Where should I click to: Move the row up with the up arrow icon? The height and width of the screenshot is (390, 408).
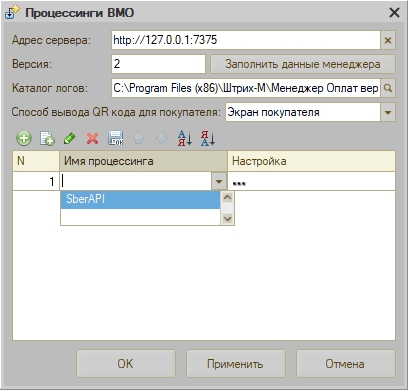tap(138, 138)
